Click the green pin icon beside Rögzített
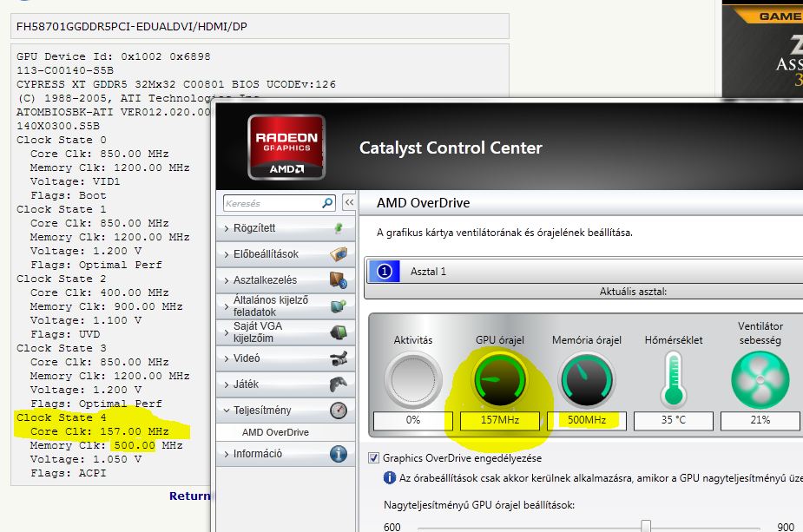 (x=338, y=228)
